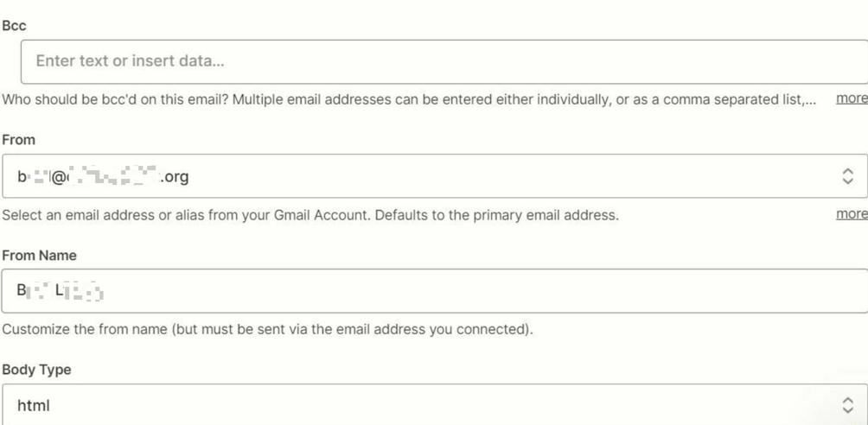The height and width of the screenshot is (425, 868).
Task: Click the name text inside From Name
Action: pyautogui.click(x=61, y=292)
